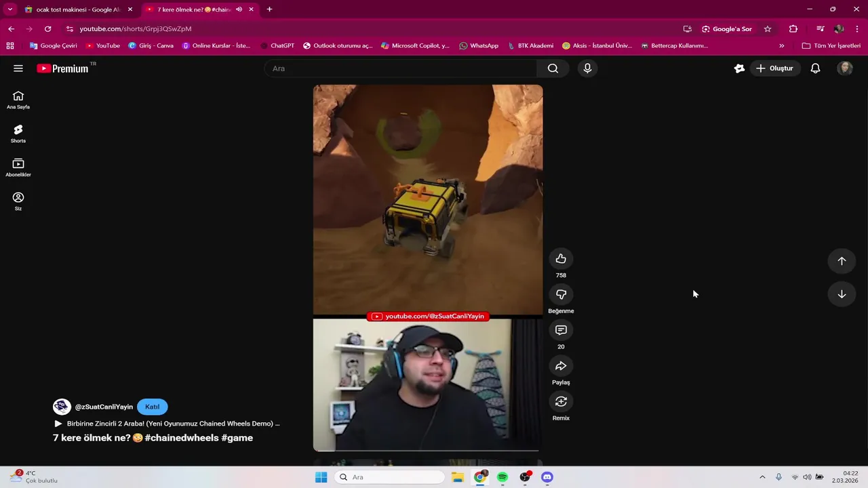The height and width of the screenshot is (488, 868).
Task: Click the #game hashtag
Action: coord(237,438)
